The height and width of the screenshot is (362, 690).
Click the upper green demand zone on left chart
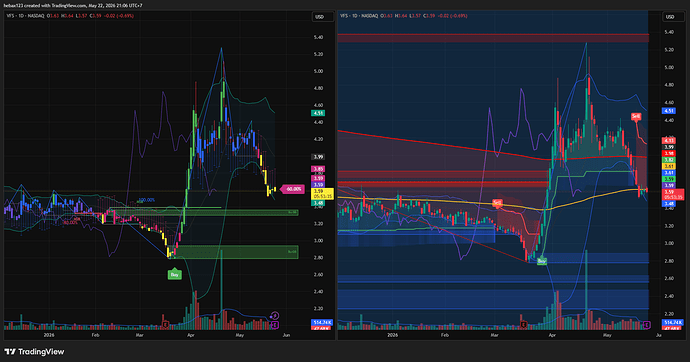pyautogui.click(x=204, y=212)
